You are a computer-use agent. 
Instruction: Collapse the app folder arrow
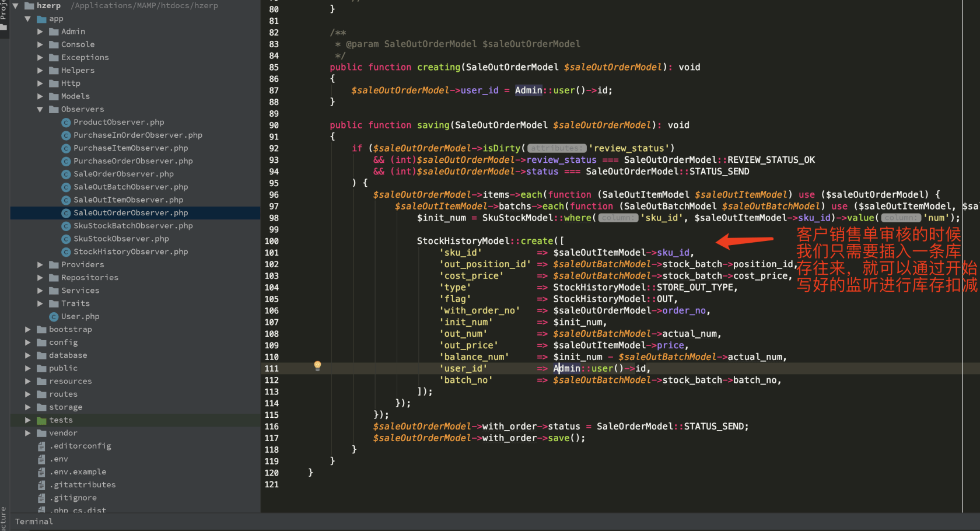pos(27,19)
